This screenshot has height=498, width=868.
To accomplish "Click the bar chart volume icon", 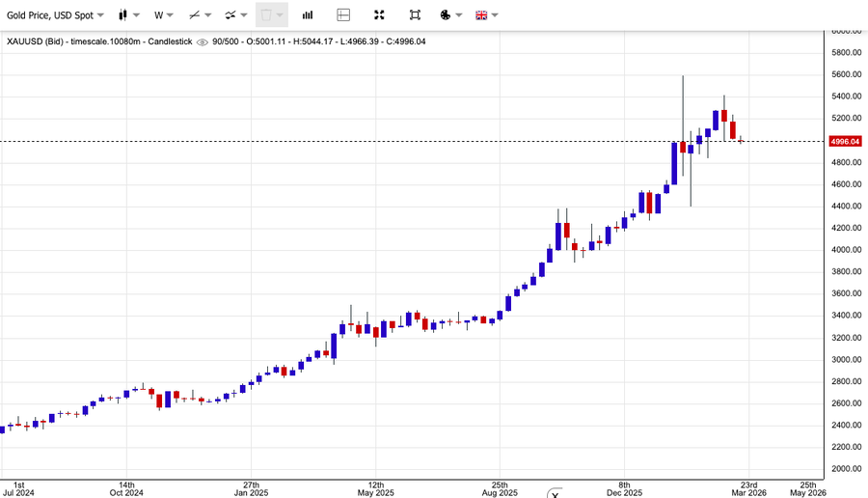I will [308, 15].
